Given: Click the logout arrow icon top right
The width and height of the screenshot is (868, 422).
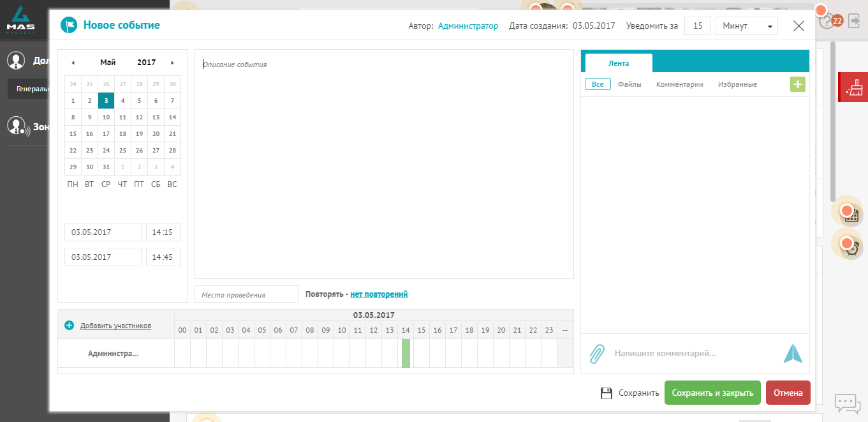Looking at the screenshot, I should pyautogui.click(x=855, y=21).
